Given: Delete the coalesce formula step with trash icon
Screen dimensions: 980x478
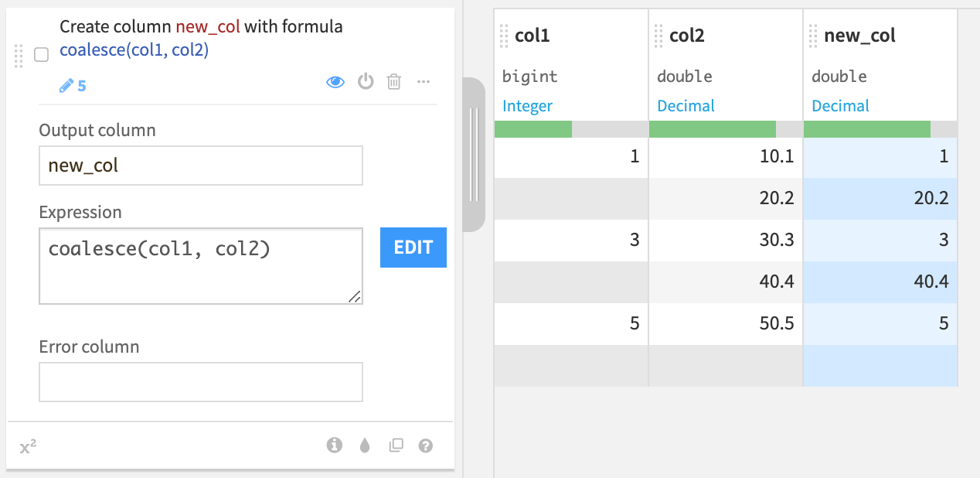Looking at the screenshot, I should click(394, 82).
